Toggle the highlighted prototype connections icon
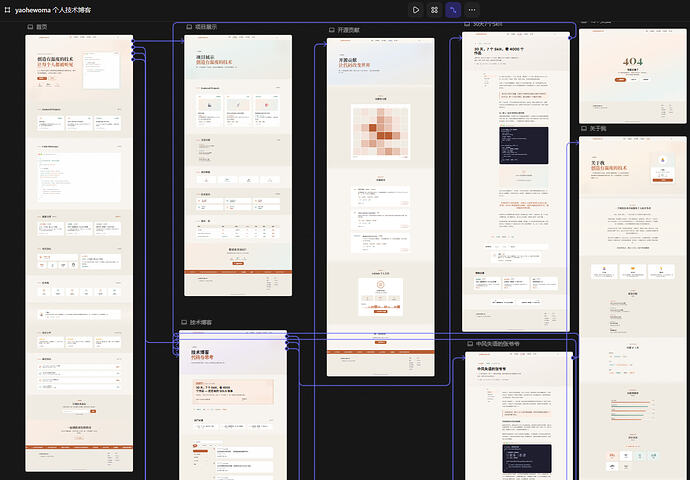Screen dimensions: 690x480 click(453, 10)
